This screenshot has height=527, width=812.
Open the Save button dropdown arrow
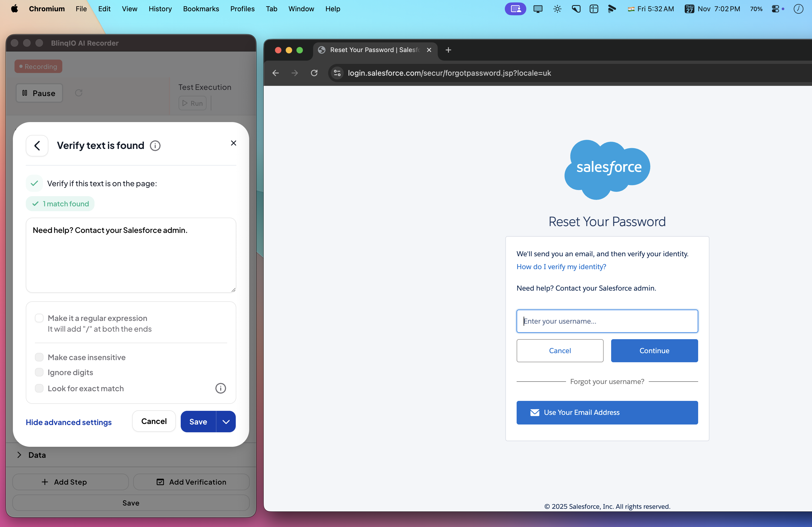tap(226, 422)
